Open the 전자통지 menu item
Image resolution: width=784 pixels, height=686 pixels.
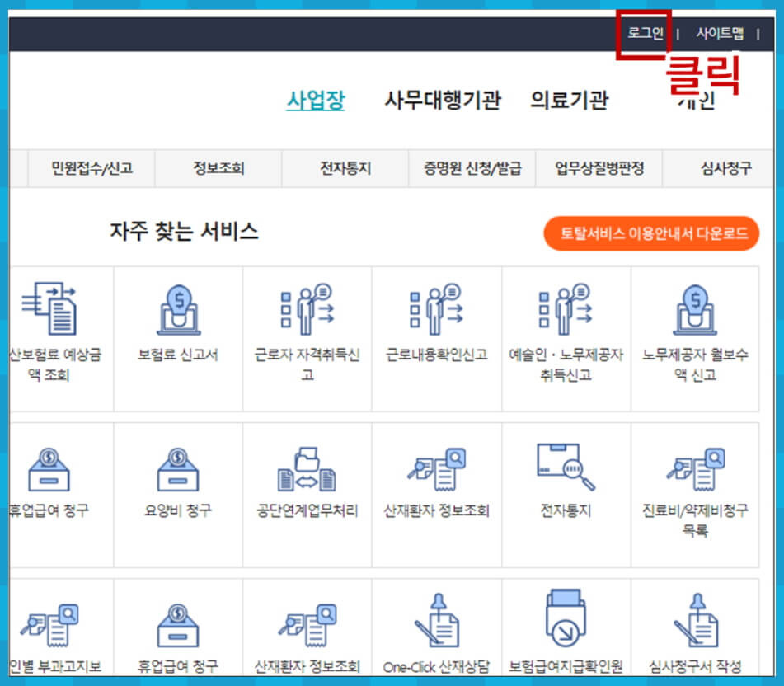[x=345, y=168]
